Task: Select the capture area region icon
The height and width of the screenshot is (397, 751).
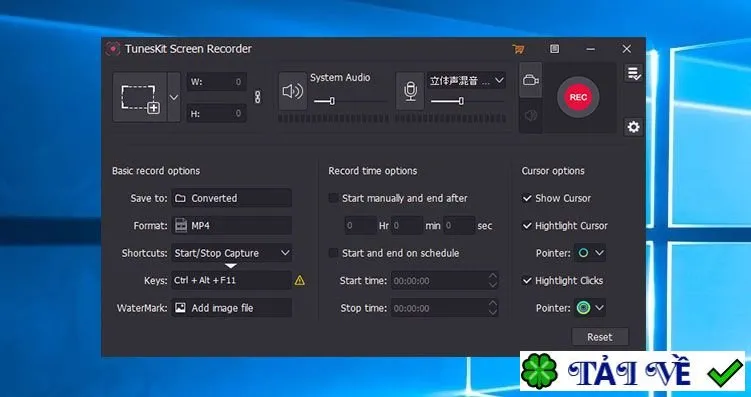Action: (x=140, y=97)
